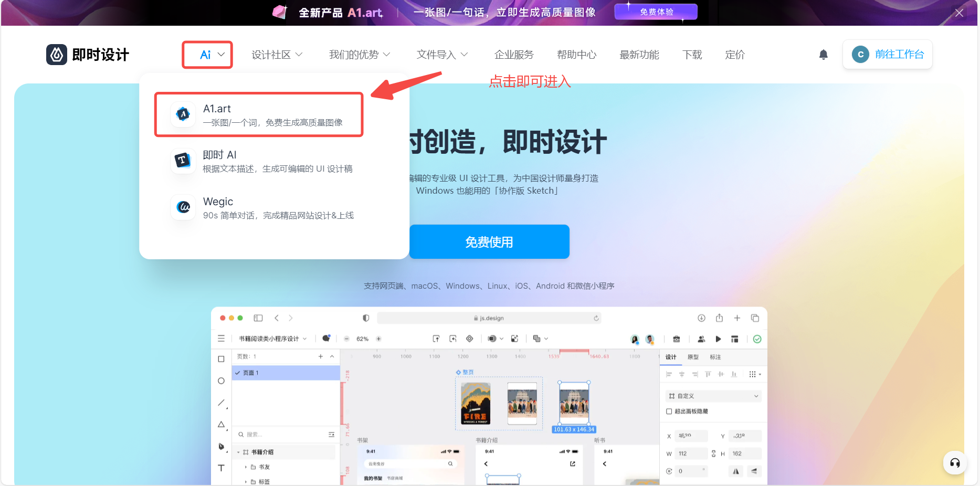Expand the 我们的优势 menu

pos(360,55)
